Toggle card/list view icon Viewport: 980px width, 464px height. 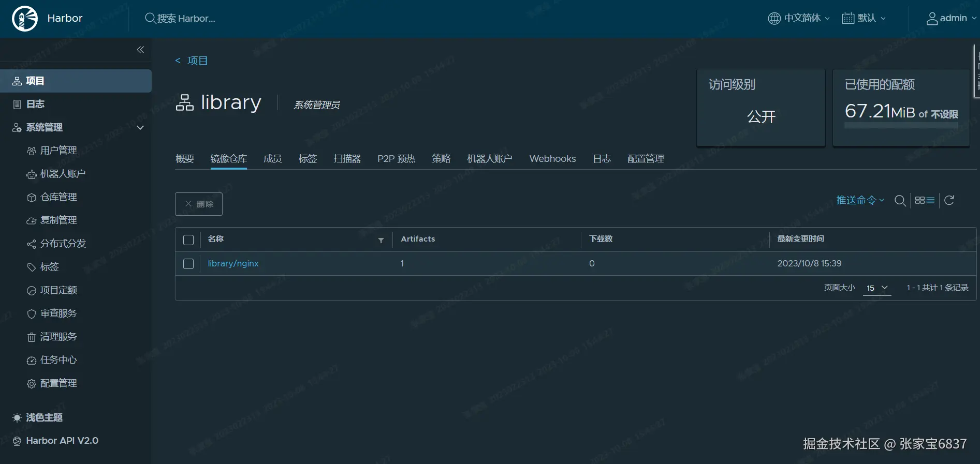pos(925,200)
